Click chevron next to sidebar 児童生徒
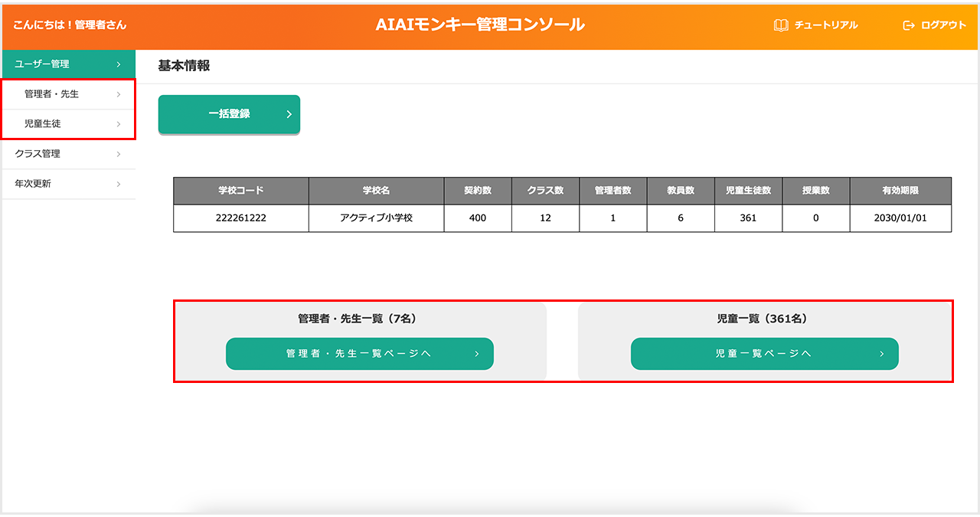Screen dimensions: 980x517 [119, 124]
